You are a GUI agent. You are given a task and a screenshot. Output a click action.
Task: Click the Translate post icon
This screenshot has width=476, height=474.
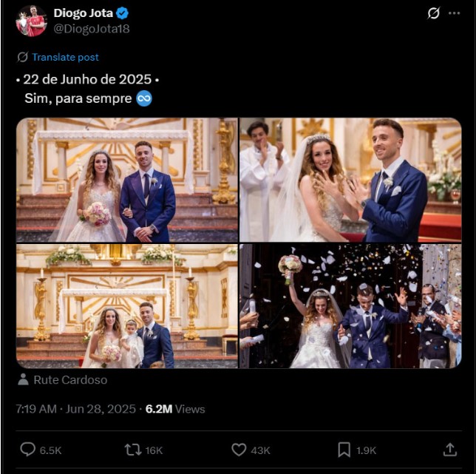click(22, 57)
